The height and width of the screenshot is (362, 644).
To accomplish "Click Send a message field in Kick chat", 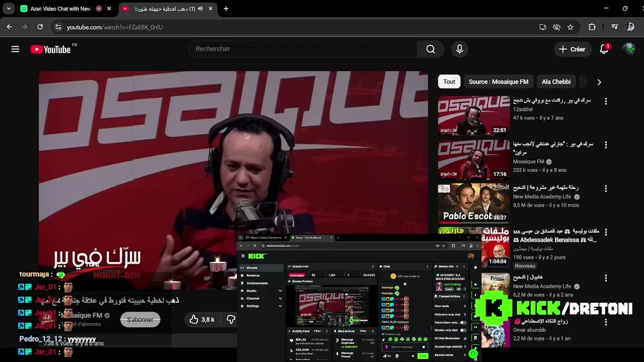I will point(406,347).
